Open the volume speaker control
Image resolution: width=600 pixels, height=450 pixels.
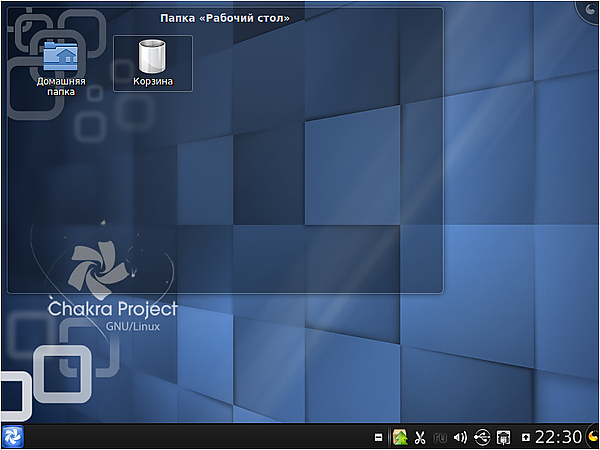(x=460, y=437)
